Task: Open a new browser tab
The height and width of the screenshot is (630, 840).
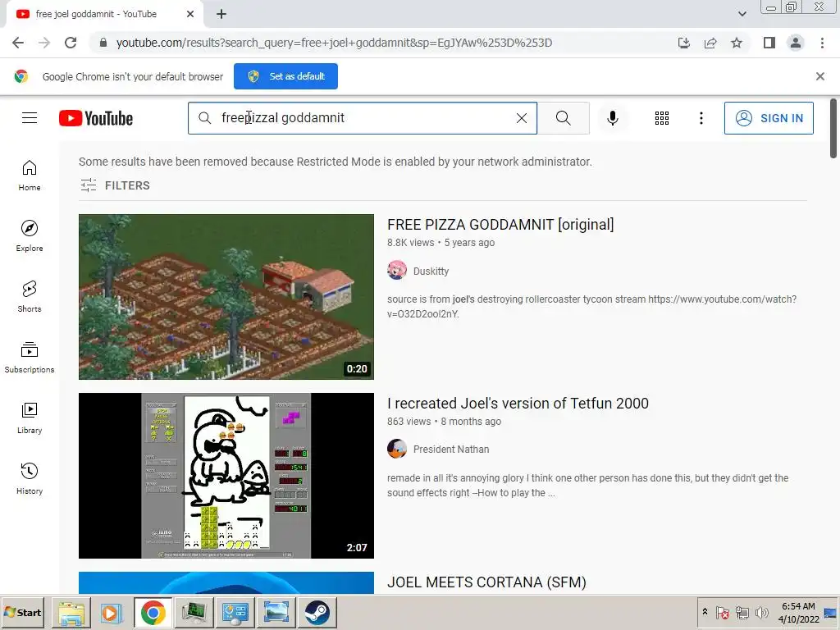Action: [221, 15]
